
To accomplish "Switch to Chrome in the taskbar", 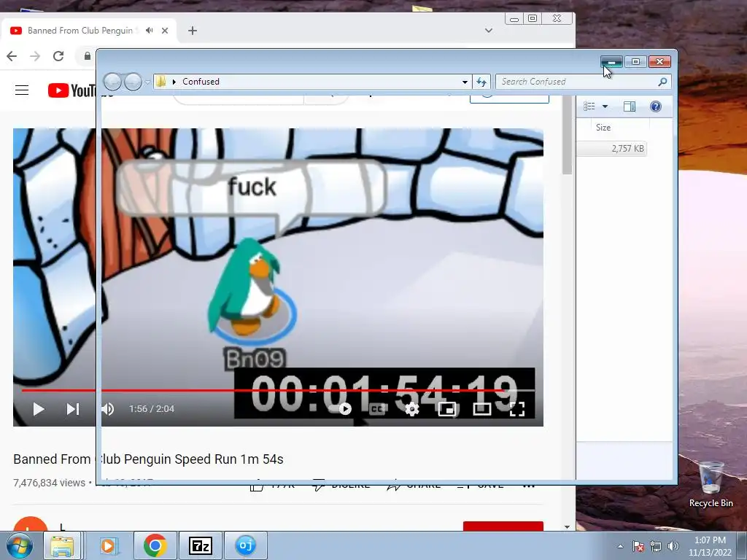I will 155,545.
